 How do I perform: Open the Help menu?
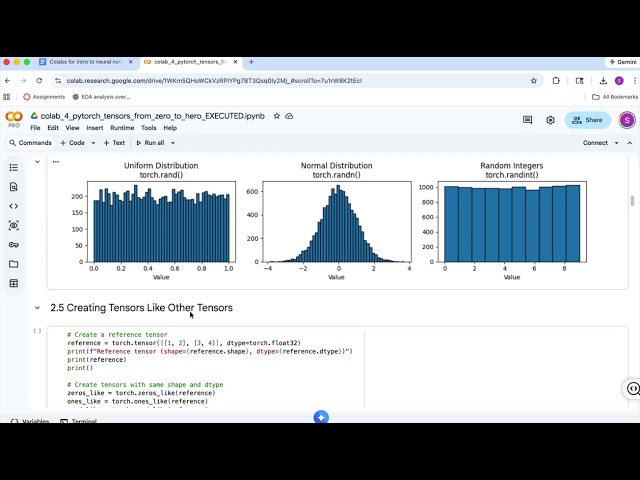point(170,128)
